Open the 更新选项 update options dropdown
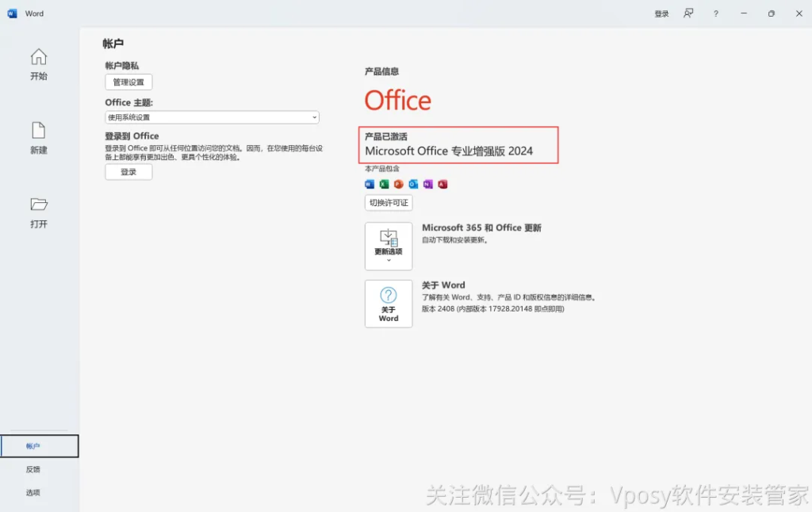Screen dimensions: 812x512 point(389,246)
